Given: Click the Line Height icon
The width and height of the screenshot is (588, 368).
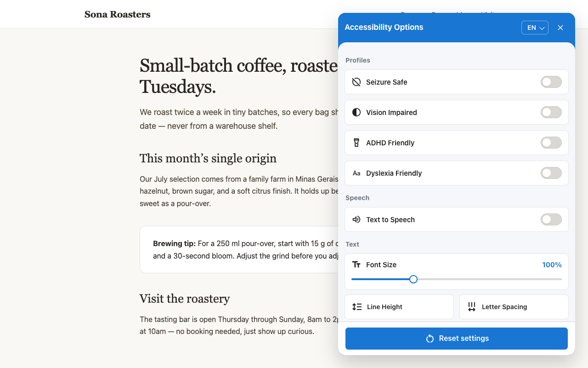Looking at the screenshot, I should click(357, 307).
